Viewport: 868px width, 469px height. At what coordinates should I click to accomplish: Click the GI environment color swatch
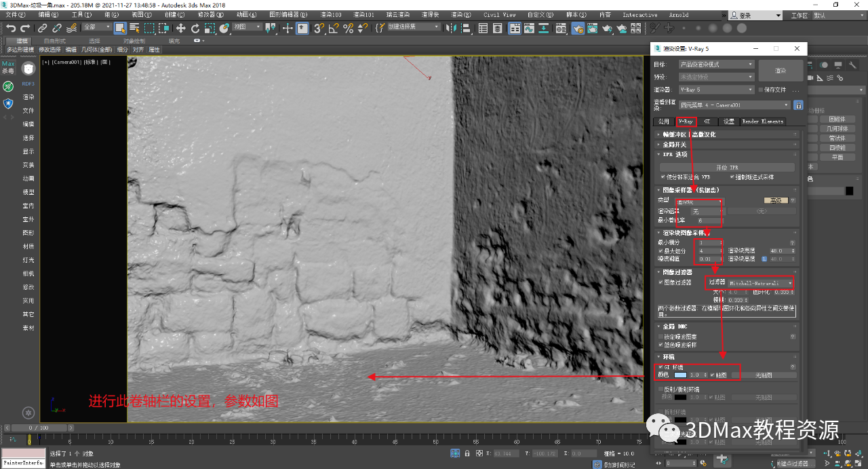680,375
